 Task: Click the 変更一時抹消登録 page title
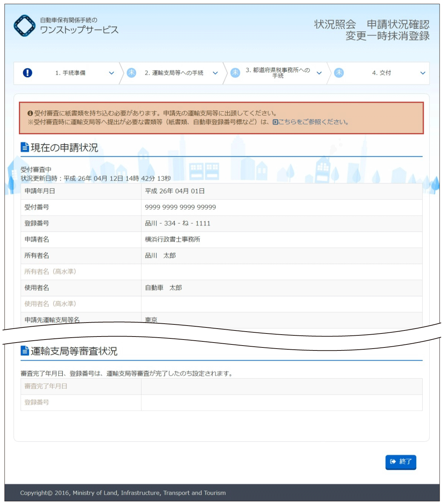point(388,36)
